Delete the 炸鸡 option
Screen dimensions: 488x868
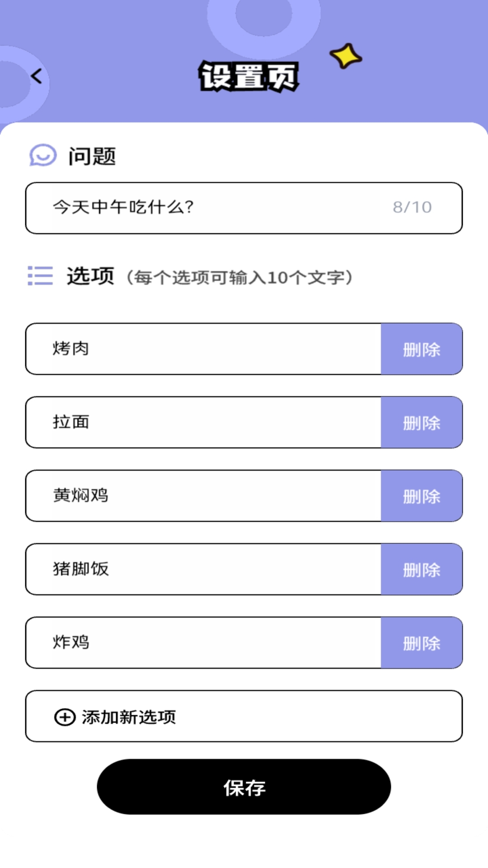422,642
